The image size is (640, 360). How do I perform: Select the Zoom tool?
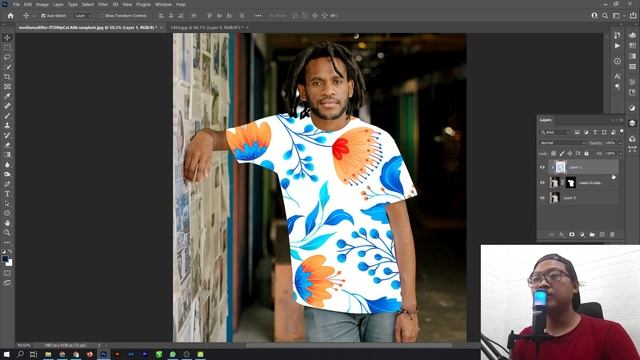7,233
